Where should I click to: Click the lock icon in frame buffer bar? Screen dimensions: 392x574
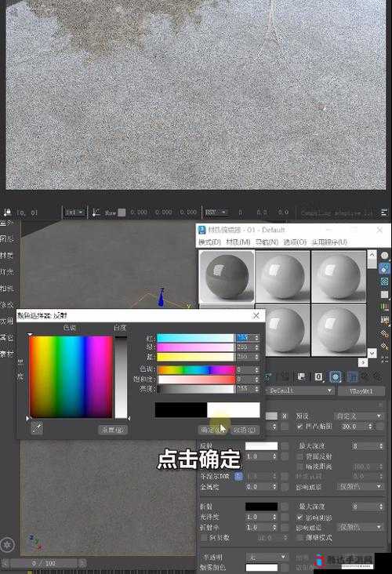7,212
